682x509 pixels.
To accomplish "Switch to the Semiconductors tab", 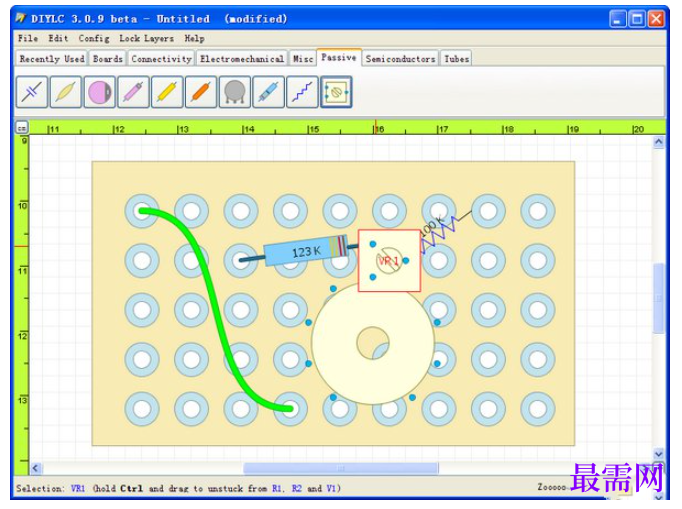I will point(400,59).
